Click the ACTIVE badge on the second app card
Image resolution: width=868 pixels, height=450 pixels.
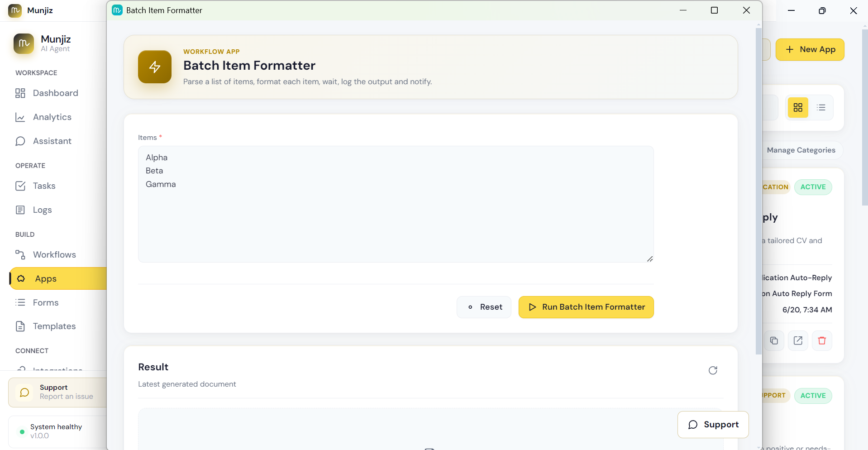coord(813,396)
